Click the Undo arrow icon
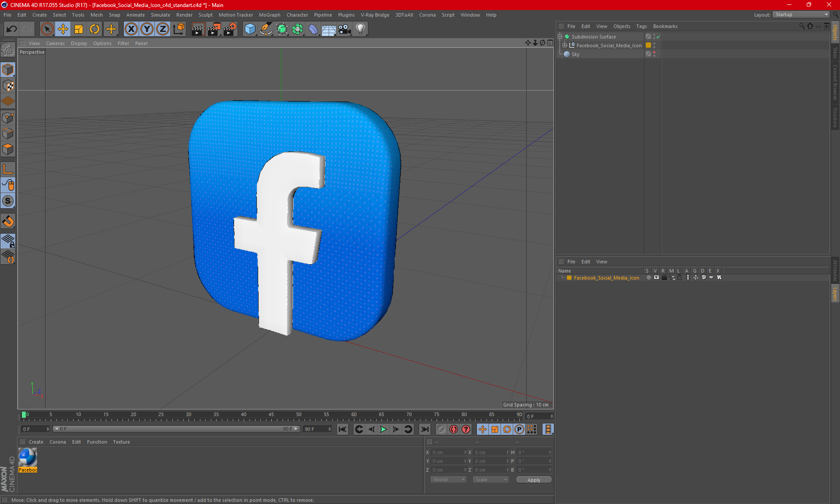 pyautogui.click(x=12, y=29)
